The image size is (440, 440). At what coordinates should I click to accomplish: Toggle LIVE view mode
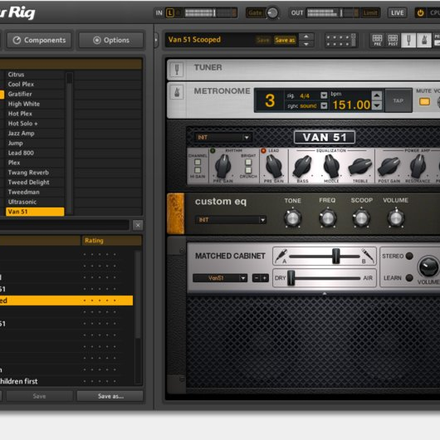pos(397,13)
